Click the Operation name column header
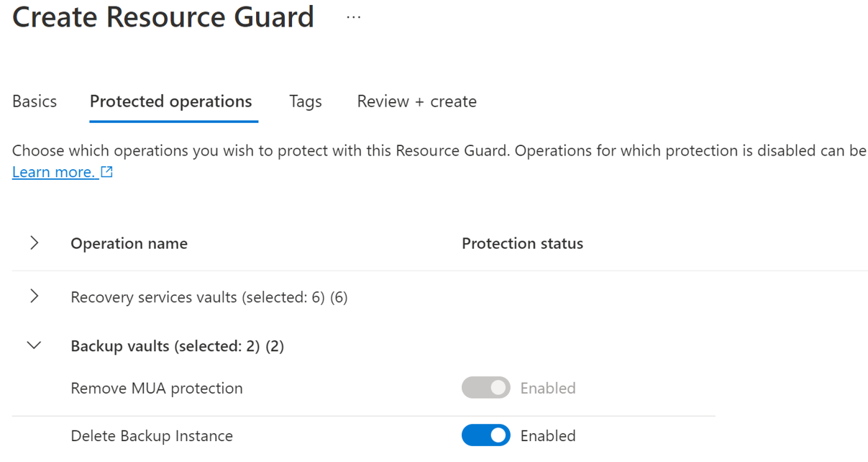Viewport: 868px width, 462px height. click(129, 243)
